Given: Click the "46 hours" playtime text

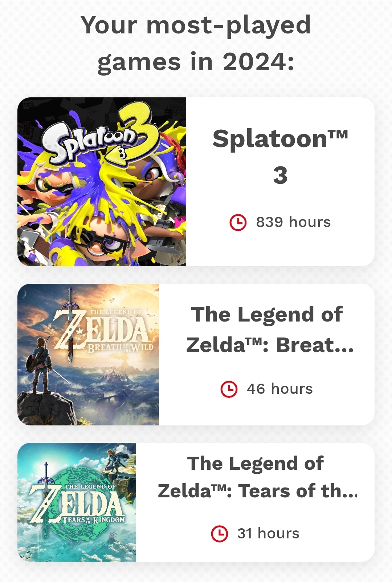Looking at the screenshot, I should click(x=279, y=389).
